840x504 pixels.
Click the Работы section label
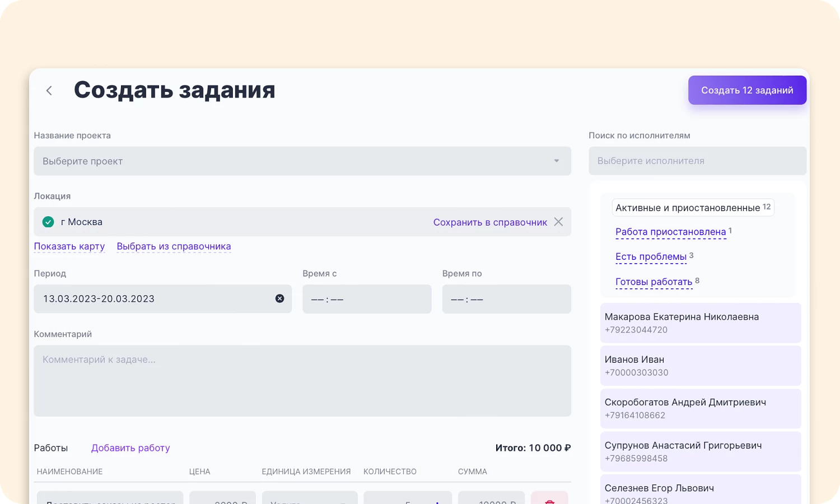coord(51,448)
